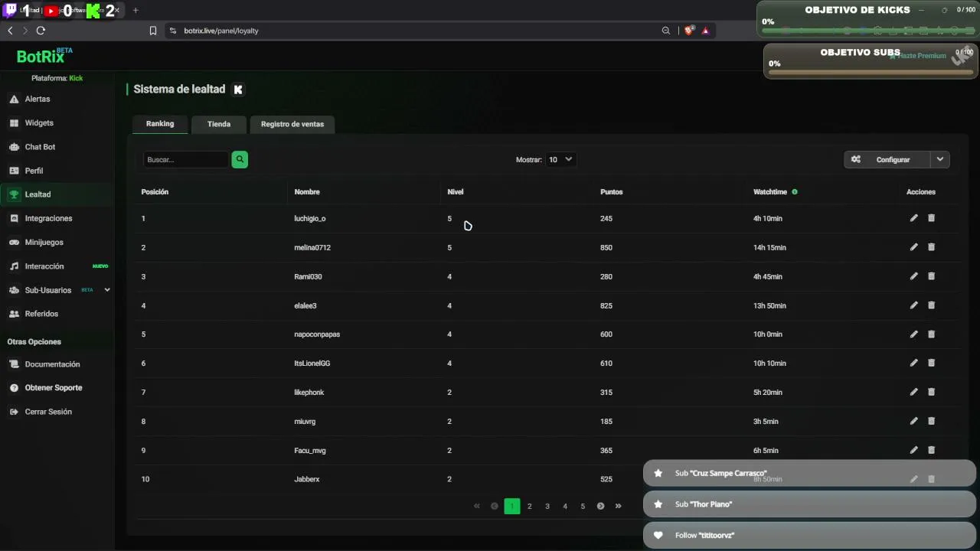Edit the likephonk row with pencil icon

click(913, 392)
